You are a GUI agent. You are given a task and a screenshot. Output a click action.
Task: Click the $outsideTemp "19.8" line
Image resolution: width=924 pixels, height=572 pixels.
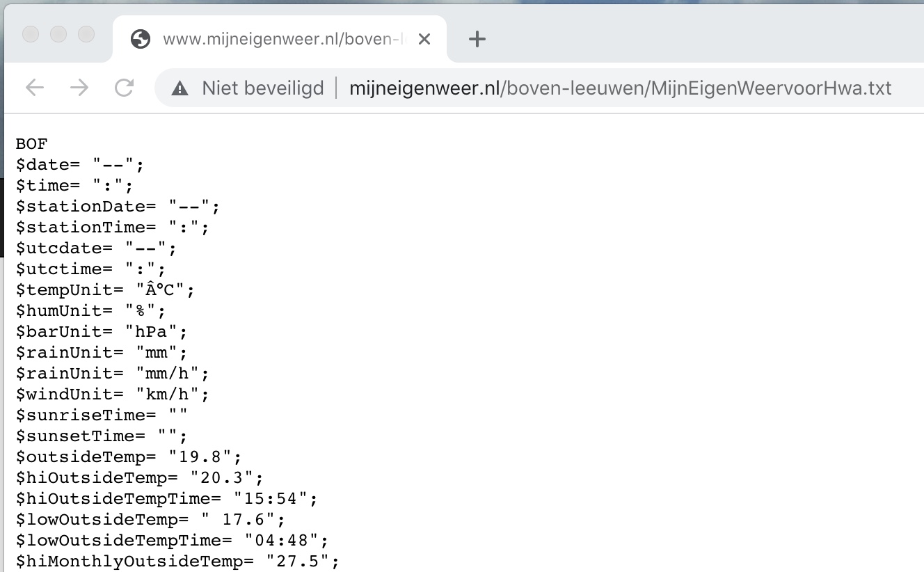(x=129, y=457)
